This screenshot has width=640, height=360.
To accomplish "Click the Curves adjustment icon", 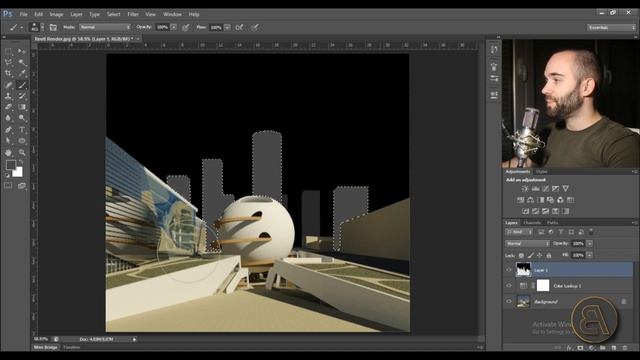I will [545, 189].
